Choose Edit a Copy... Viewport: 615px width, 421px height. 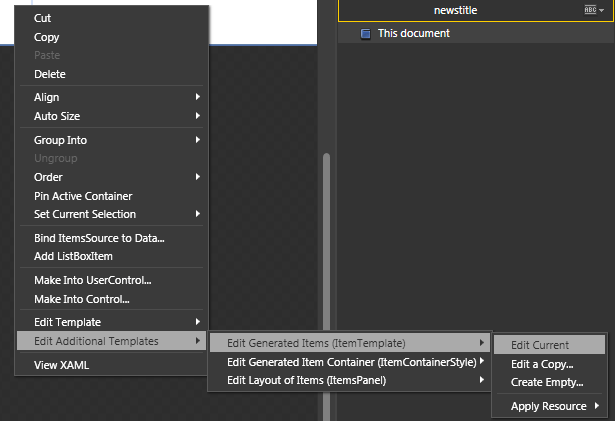549,364
